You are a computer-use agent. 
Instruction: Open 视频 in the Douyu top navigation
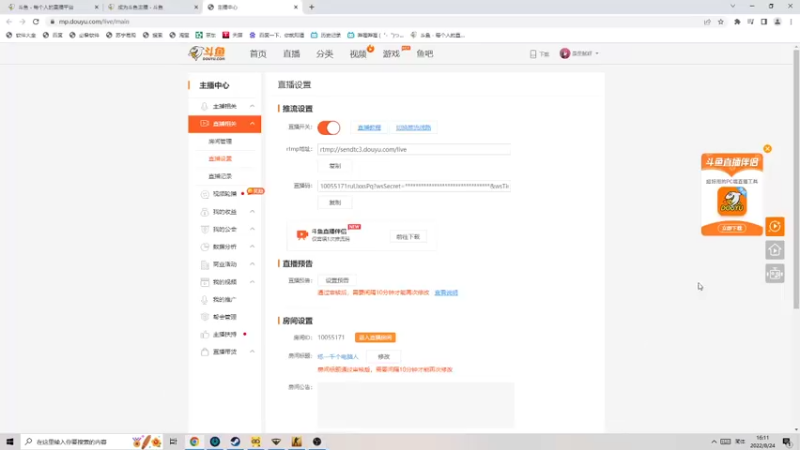tap(358, 54)
